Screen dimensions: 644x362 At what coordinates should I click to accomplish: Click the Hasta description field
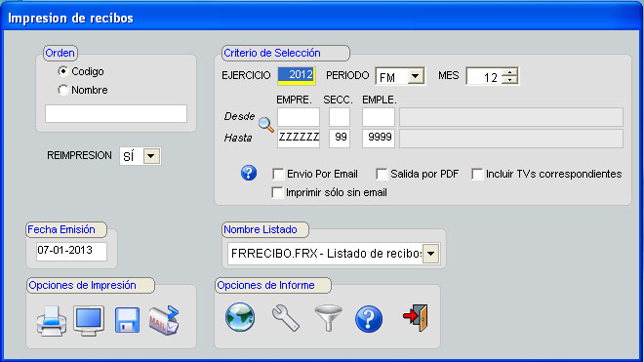[x=511, y=138]
